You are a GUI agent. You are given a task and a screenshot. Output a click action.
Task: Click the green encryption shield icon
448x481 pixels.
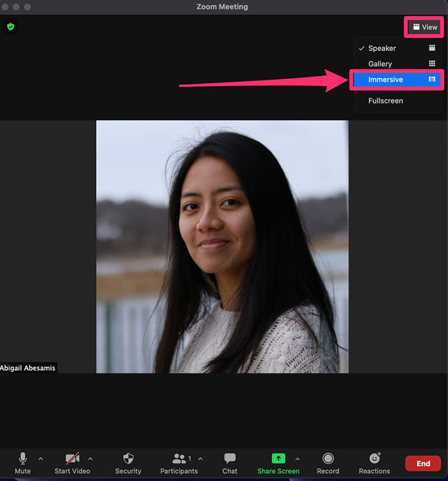[x=10, y=27]
